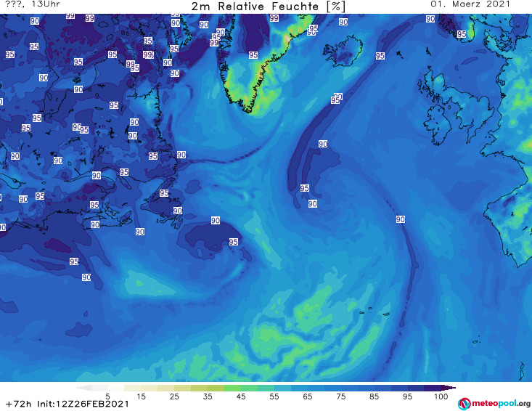Click the southern tip of Greenland

pyautogui.click(x=248, y=109)
